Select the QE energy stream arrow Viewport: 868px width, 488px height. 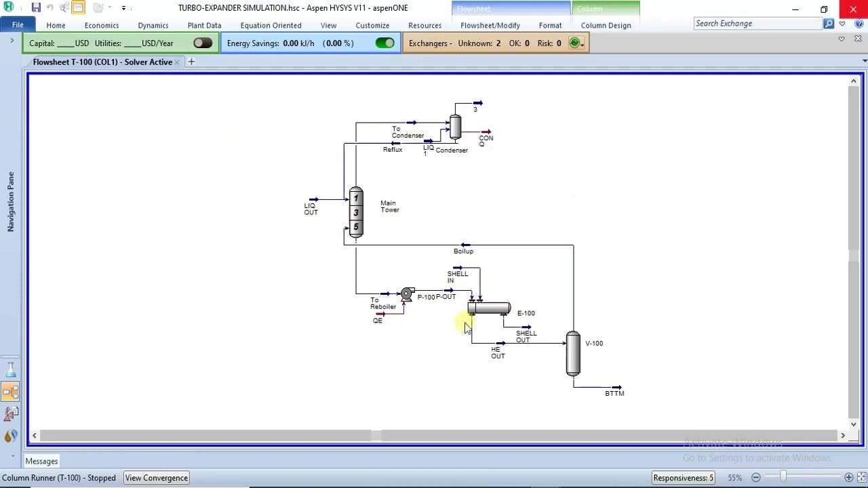point(380,314)
